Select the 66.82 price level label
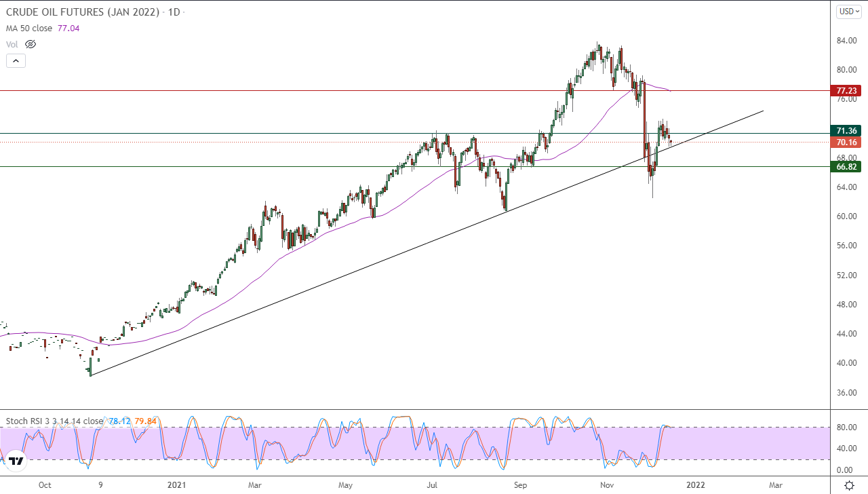This screenshot has width=868, height=494. (x=846, y=167)
